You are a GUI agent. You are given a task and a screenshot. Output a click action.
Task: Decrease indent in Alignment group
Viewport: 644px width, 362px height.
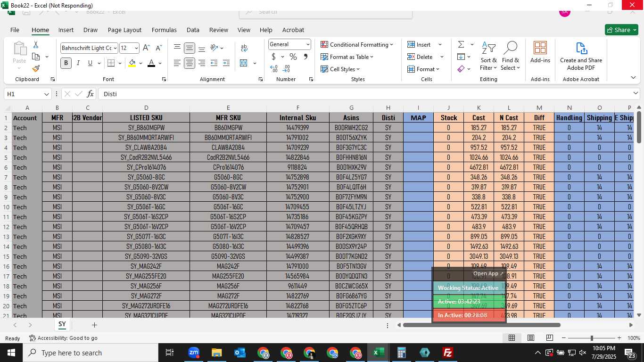pos(214,63)
